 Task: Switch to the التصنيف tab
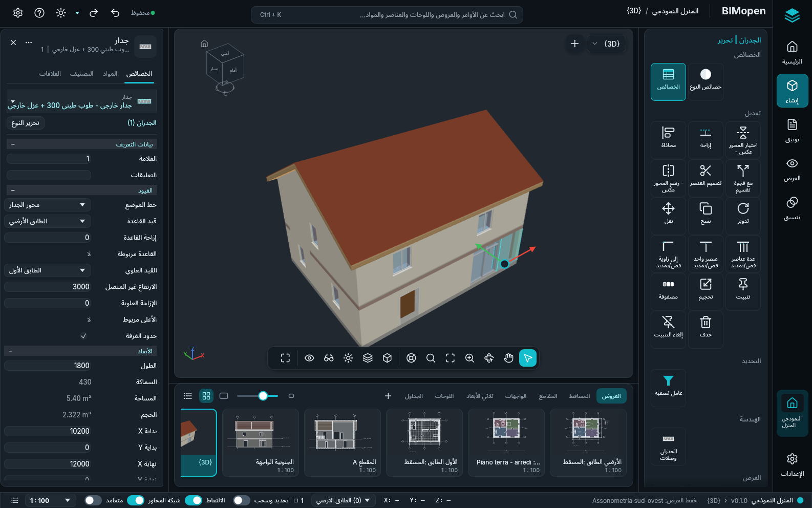coord(82,74)
